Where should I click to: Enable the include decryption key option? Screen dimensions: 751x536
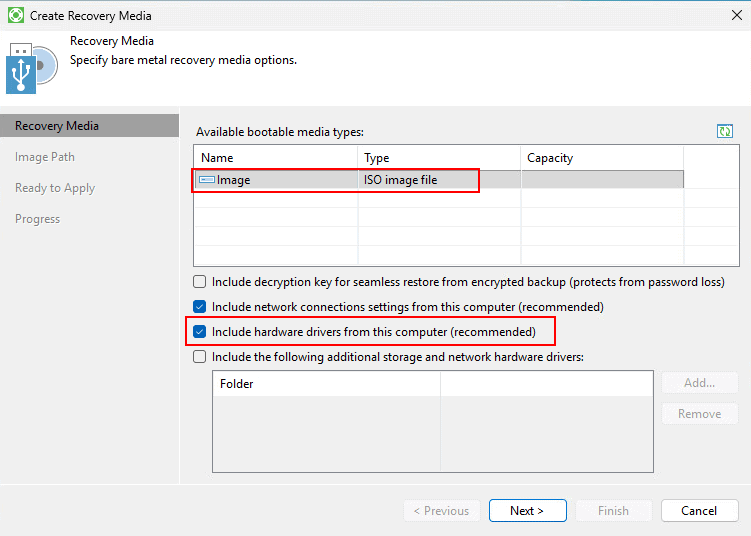pos(200,282)
